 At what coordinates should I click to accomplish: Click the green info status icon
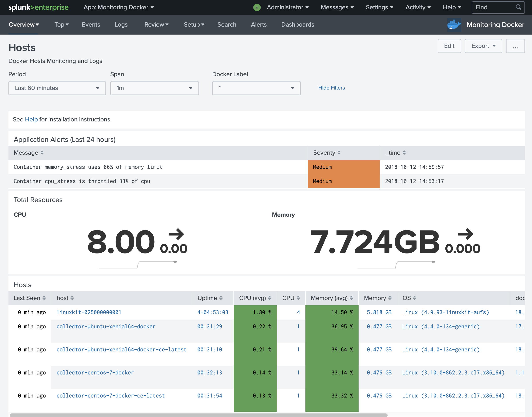coord(257,8)
